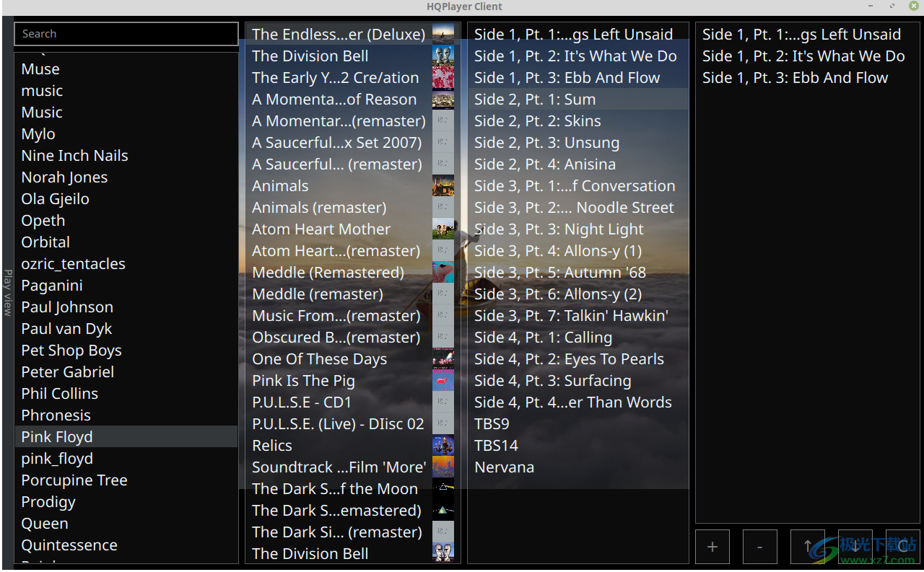
Task: Choose Mylo from the artist list
Action: [126, 134]
